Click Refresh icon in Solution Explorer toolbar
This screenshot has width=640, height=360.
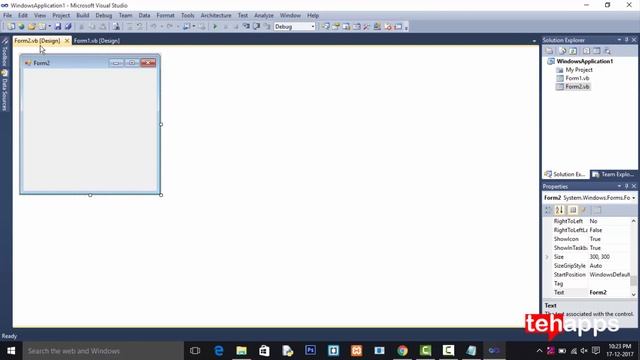point(573,51)
